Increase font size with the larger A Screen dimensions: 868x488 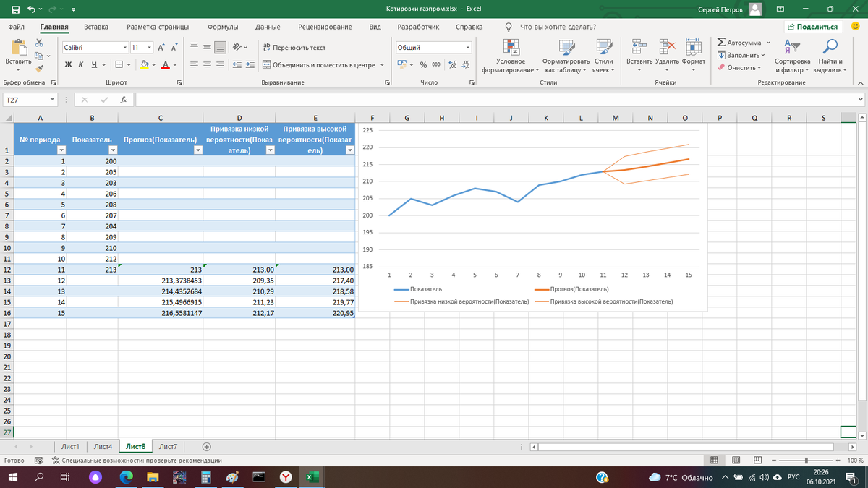161,47
